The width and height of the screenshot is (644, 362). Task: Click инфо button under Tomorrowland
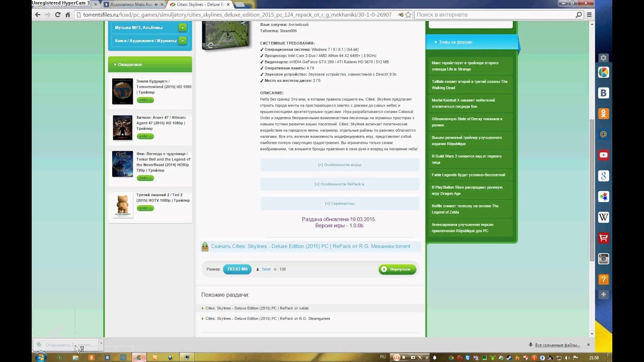(x=145, y=100)
